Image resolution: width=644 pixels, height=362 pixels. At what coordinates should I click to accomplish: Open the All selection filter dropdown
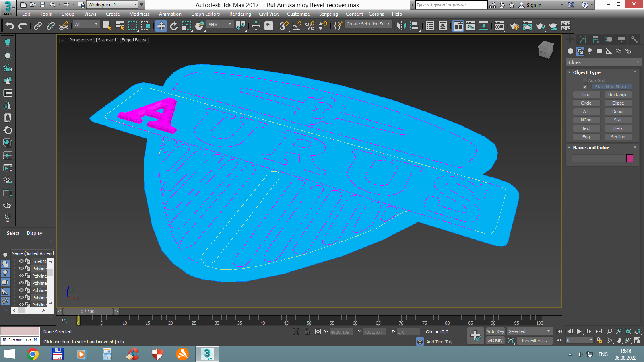pyautogui.click(x=87, y=24)
